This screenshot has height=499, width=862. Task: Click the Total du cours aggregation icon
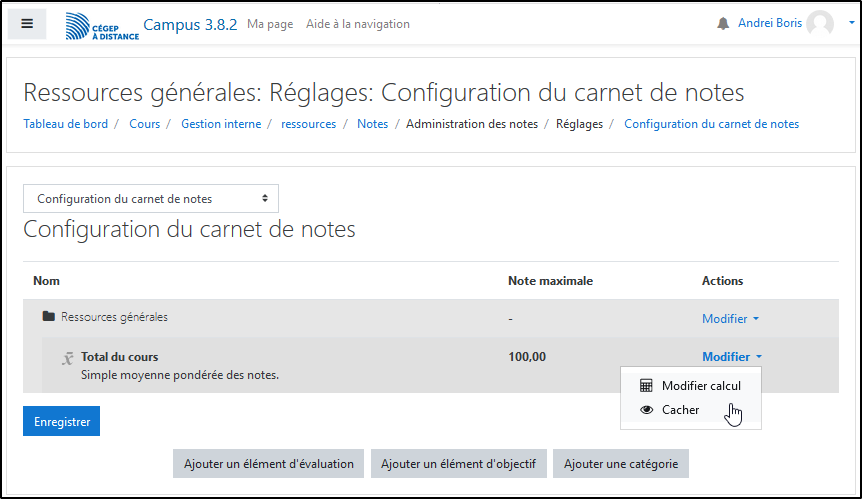point(68,358)
